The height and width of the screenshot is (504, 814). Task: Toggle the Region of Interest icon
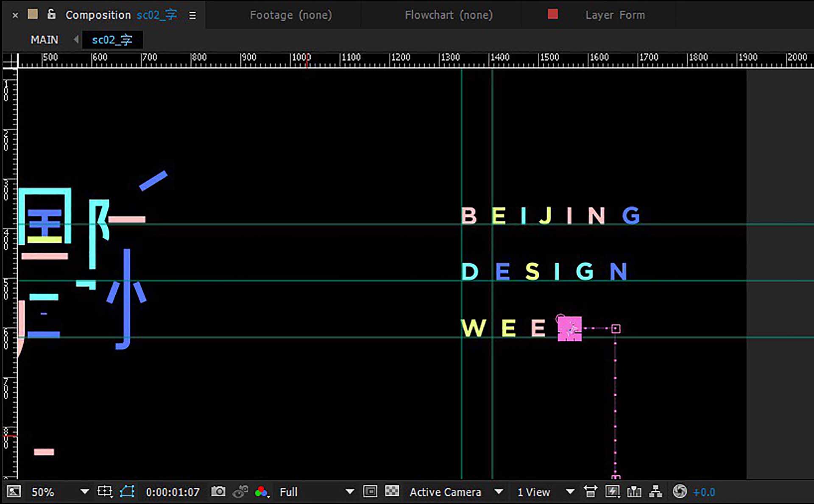[370, 491]
